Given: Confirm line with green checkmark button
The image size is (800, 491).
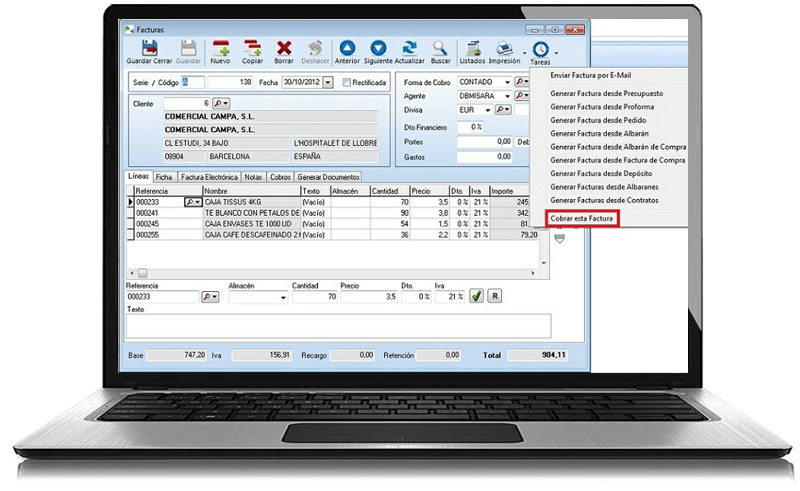Looking at the screenshot, I should (x=476, y=296).
